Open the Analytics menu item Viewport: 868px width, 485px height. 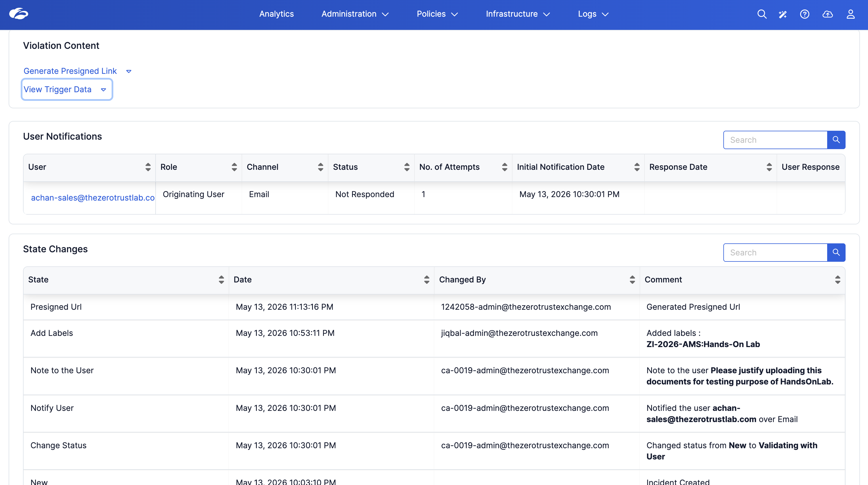[x=276, y=14]
